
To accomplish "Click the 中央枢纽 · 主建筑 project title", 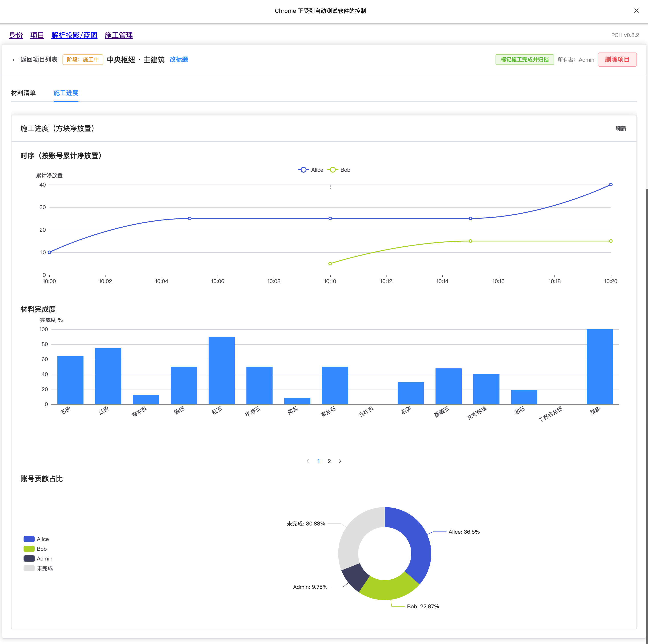I will [x=135, y=60].
